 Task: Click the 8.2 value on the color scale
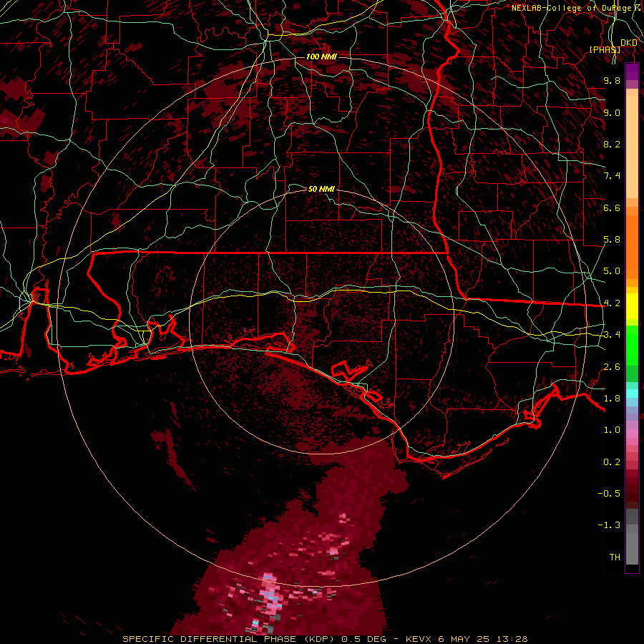coord(612,144)
